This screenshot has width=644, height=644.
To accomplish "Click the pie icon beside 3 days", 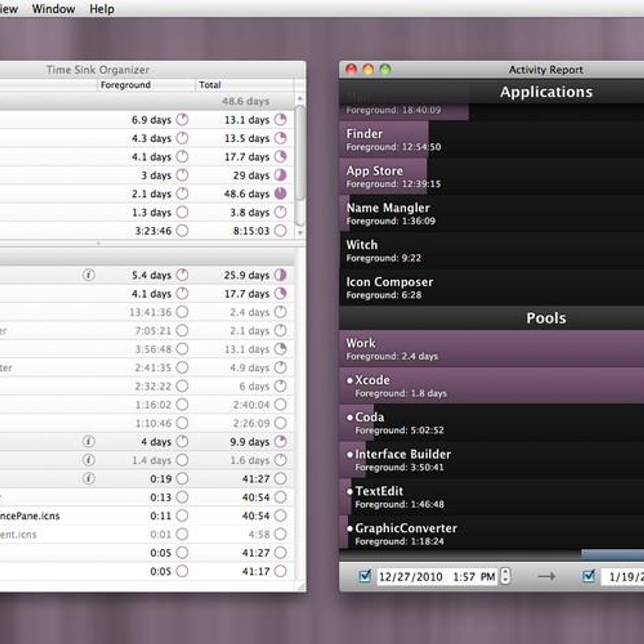I will (182, 175).
